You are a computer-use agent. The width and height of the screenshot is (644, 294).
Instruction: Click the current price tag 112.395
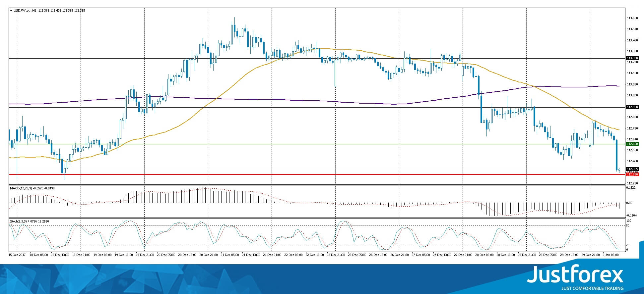pos(632,169)
